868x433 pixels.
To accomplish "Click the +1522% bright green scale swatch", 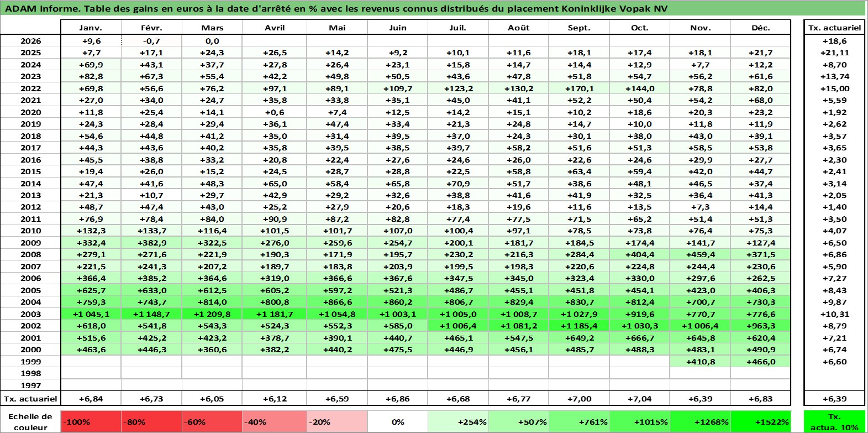I will click(x=761, y=422).
